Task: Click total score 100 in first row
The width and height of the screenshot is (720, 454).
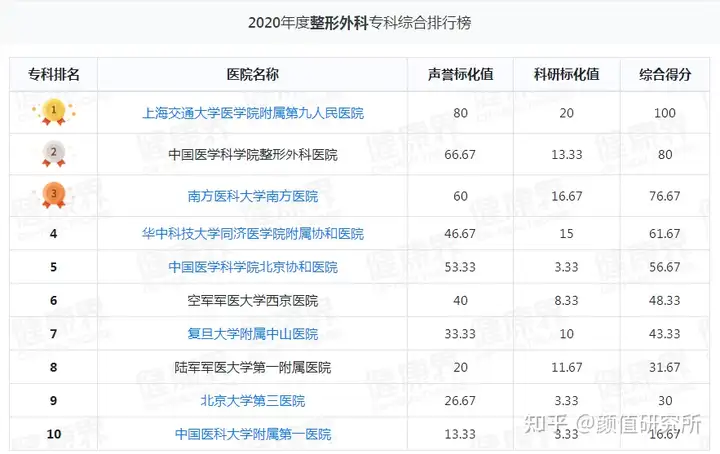Action: tap(665, 113)
